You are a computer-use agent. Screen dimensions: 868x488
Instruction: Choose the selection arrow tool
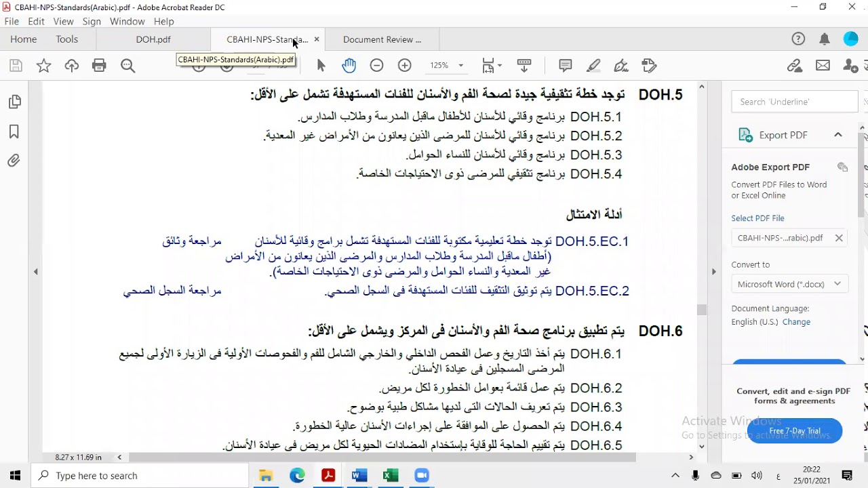321,66
